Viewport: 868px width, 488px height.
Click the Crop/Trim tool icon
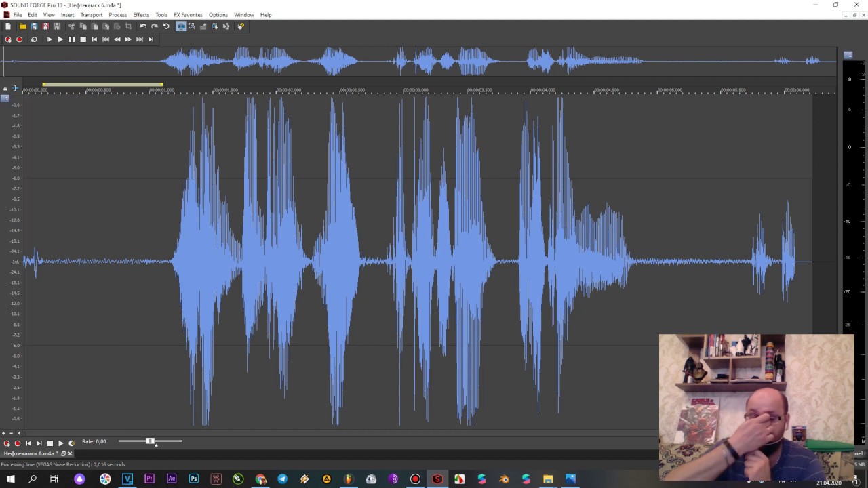click(128, 26)
